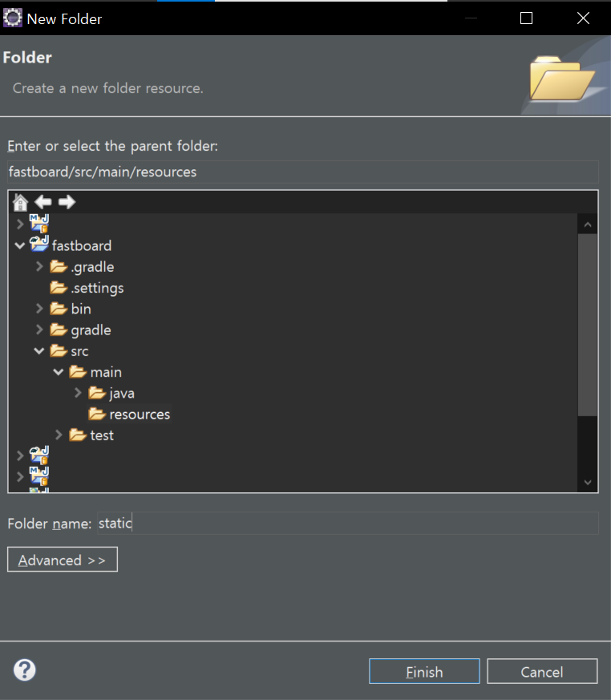Click the Finish button
The image size is (611, 700).
(x=424, y=671)
